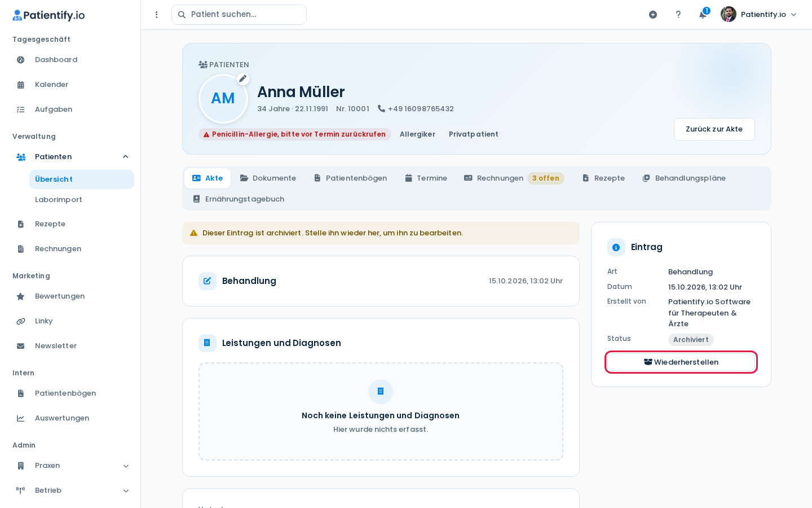Click Zurück zur Akte button

714,129
